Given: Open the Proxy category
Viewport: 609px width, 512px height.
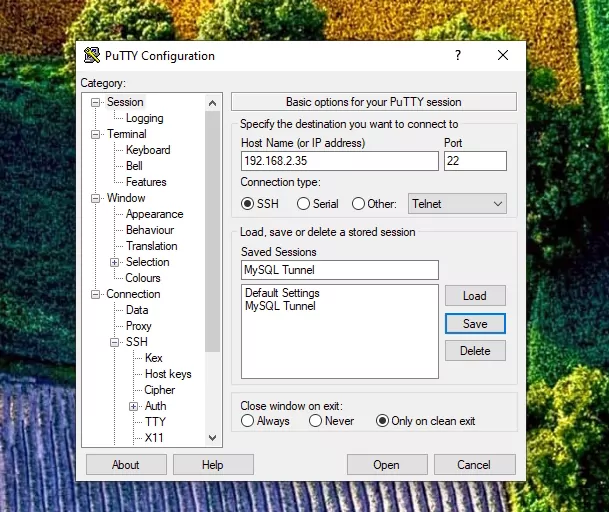Looking at the screenshot, I should pos(138,326).
